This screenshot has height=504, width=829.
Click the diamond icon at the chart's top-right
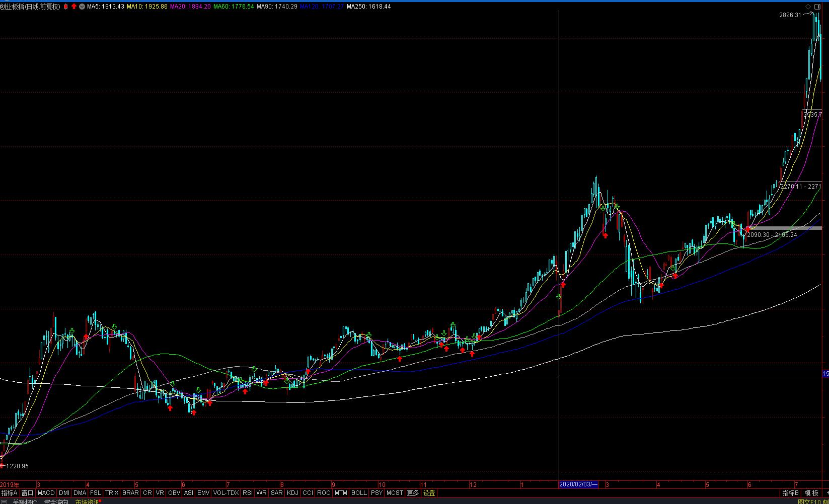tap(808, 7)
